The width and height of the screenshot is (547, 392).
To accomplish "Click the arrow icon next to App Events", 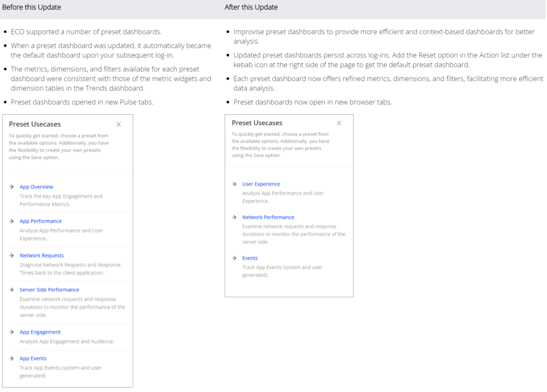I will click(x=12, y=359).
